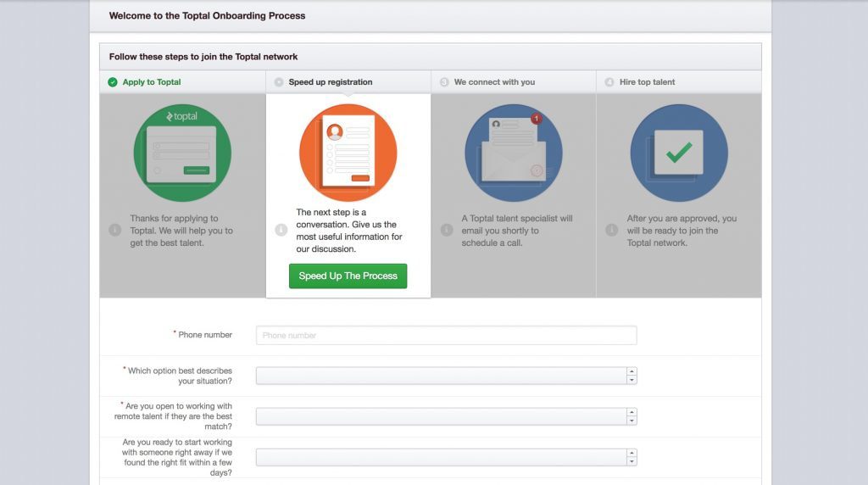Click 'A Toptal talent specialist will email' description

pyautogui.click(x=517, y=231)
